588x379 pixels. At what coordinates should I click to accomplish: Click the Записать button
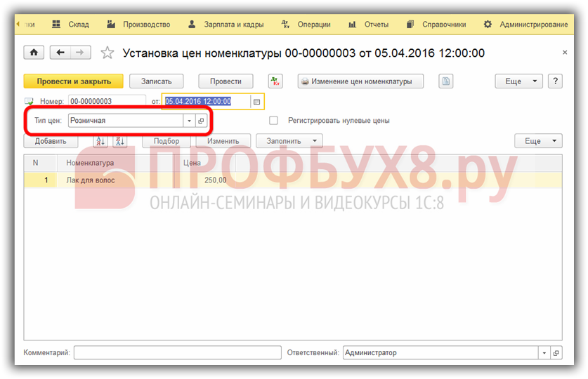[x=157, y=81]
